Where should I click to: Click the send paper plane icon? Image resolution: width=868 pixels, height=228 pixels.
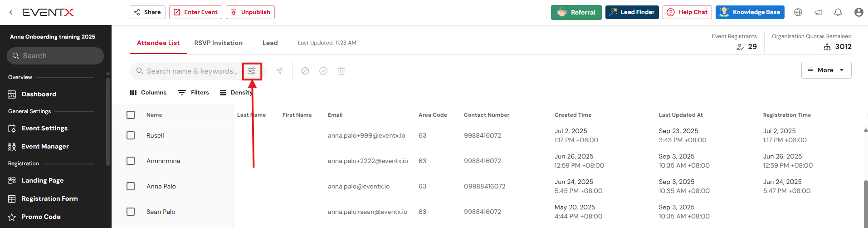point(279,71)
